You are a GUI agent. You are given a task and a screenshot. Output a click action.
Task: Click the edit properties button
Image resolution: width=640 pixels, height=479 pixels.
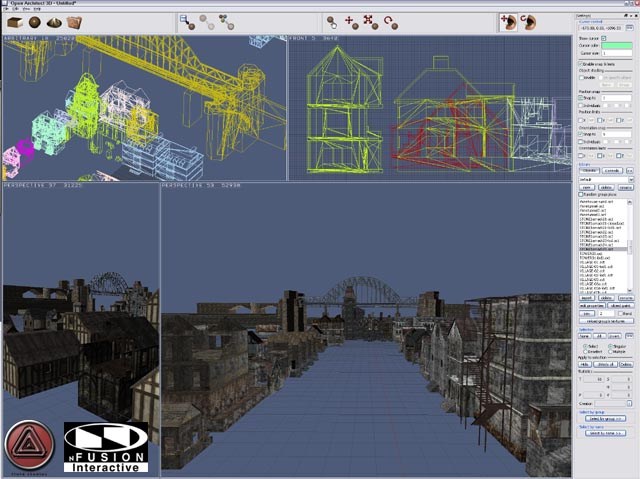592,306
